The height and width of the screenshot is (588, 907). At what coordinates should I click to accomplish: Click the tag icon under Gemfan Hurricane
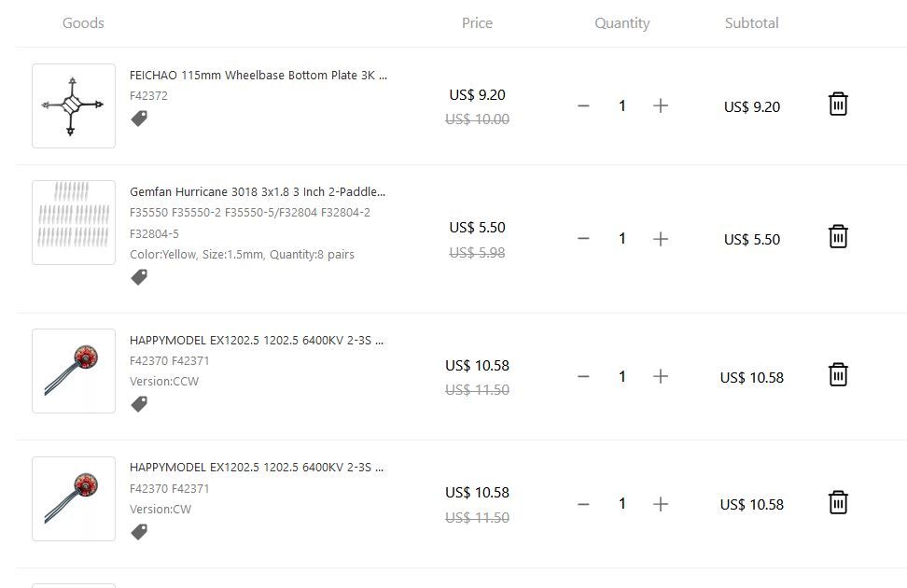tap(139, 277)
